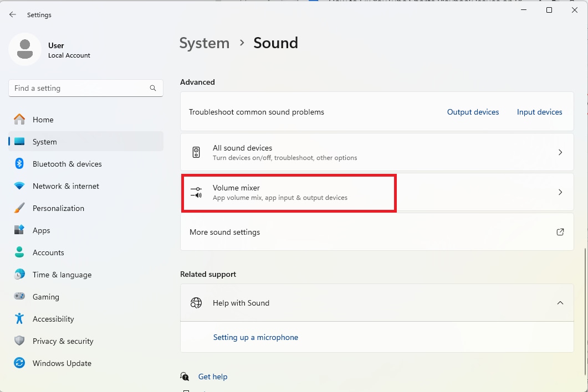Open Volume mixer chevron arrow
588x392 pixels.
point(560,192)
